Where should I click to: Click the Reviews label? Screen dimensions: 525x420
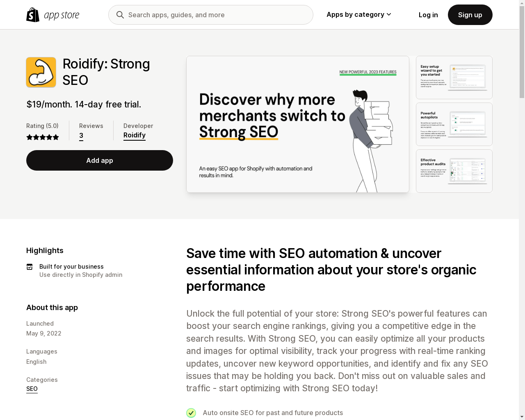pyautogui.click(x=91, y=126)
